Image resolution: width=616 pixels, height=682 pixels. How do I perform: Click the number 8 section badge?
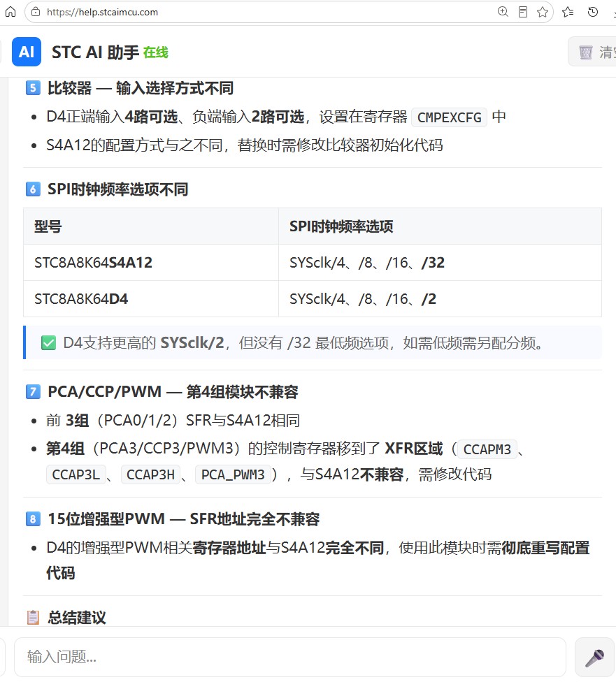pyautogui.click(x=33, y=519)
